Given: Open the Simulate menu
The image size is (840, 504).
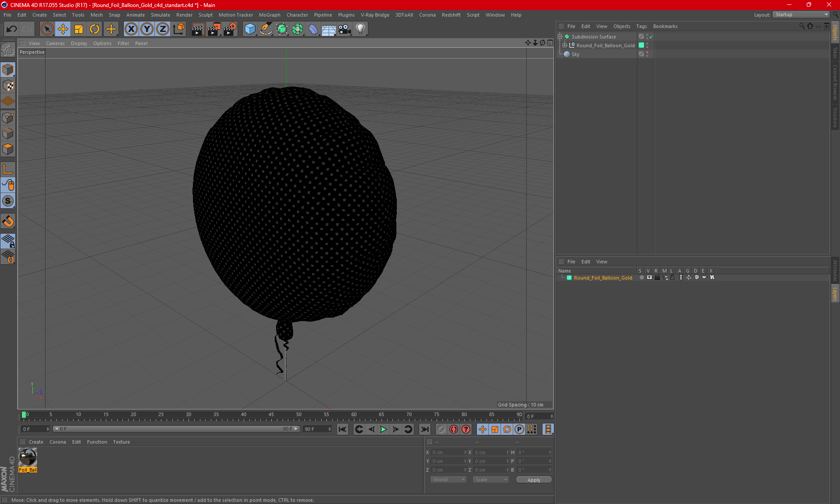Looking at the screenshot, I should click(x=161, y=15).
